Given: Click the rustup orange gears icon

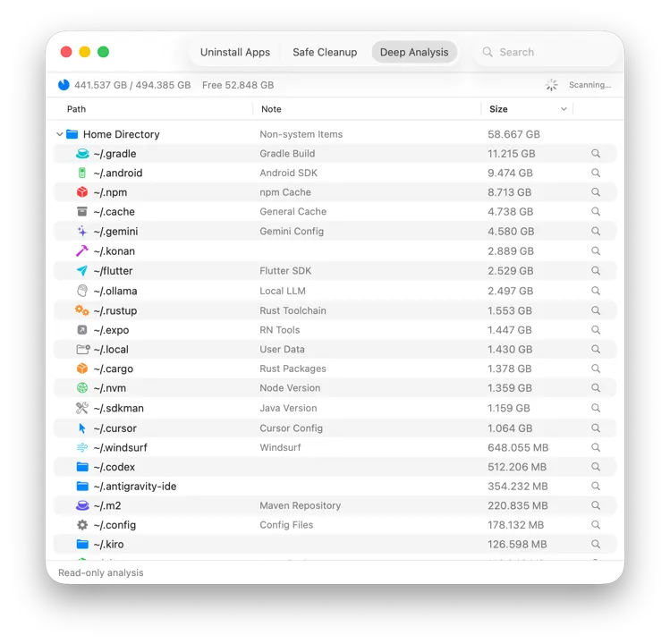Looking at the screenshot, I should [82, 310].
